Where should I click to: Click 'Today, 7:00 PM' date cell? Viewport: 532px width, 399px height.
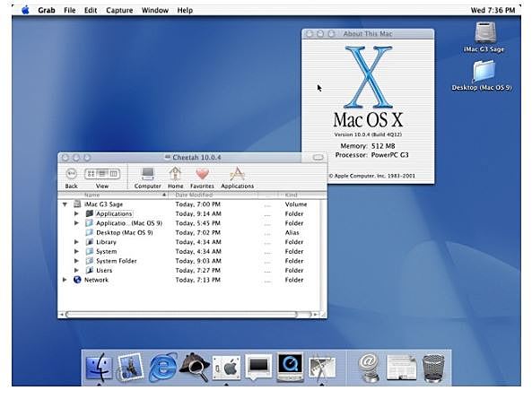click(x=197, y=204)
